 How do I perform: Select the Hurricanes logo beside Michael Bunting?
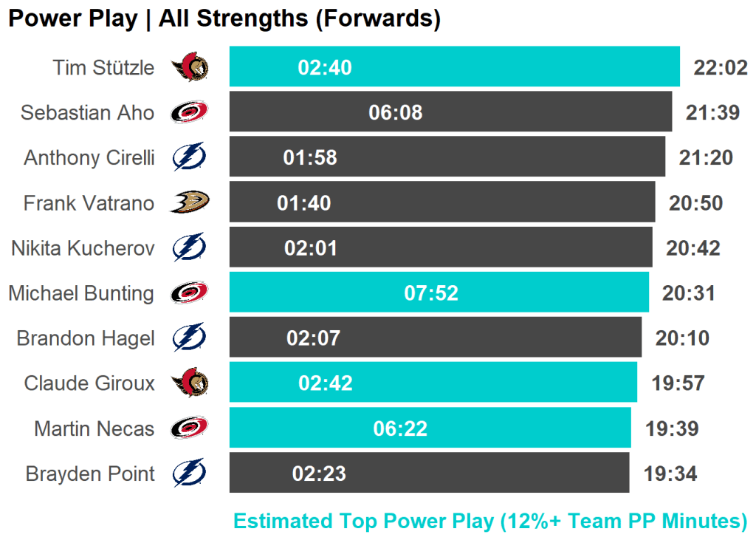190,293
